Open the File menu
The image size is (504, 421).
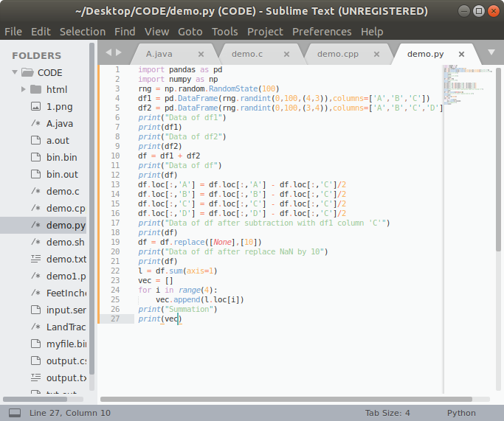(13, 32)
